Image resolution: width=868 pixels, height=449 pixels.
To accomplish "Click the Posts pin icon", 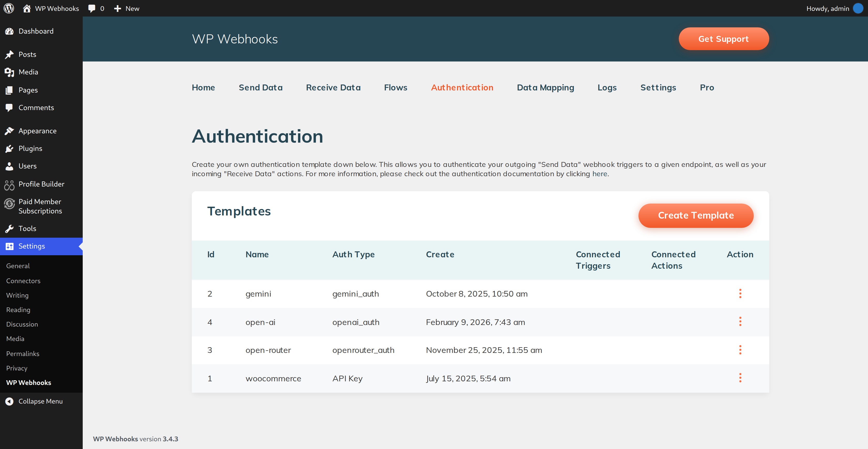I will [9, 55].
